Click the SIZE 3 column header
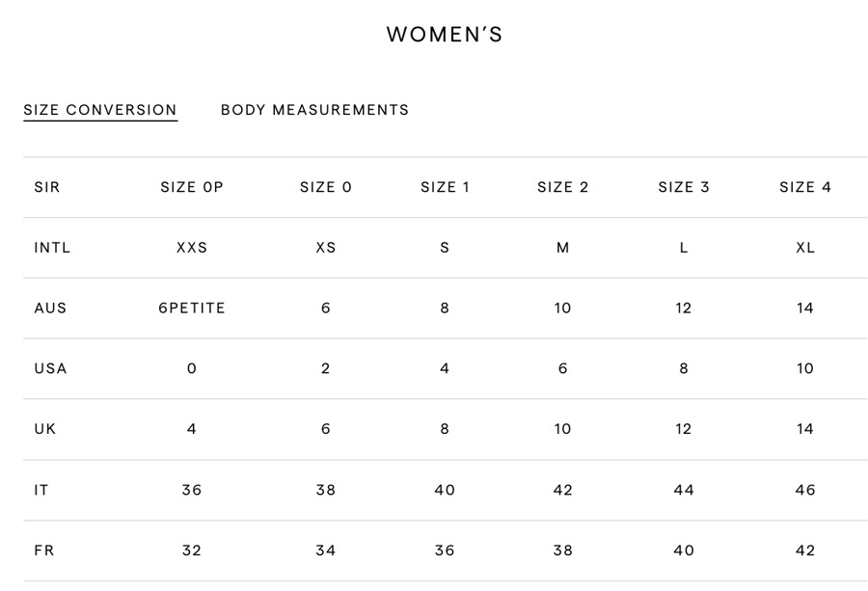The height and width of the screenshot is (591, 868). click(684, 187)
